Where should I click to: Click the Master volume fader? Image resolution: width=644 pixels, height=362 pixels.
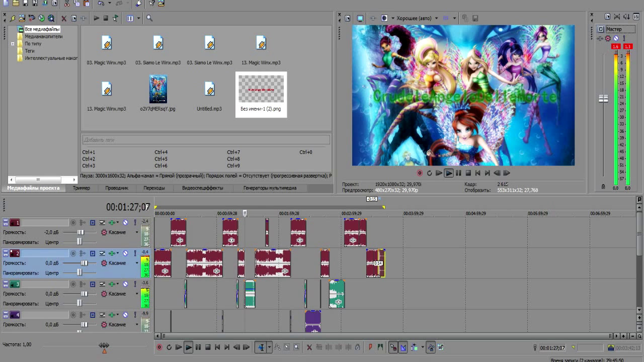click(x=603, y=99)
